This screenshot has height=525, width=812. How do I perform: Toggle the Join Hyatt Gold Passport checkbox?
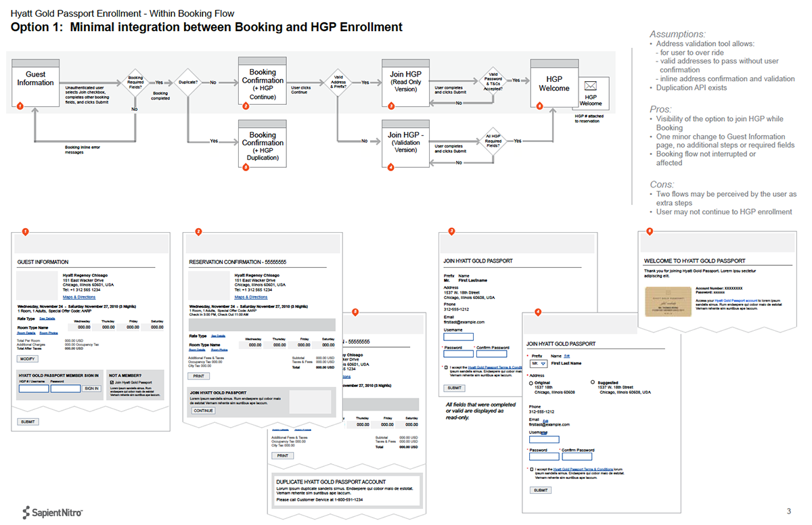pos(112,382)
